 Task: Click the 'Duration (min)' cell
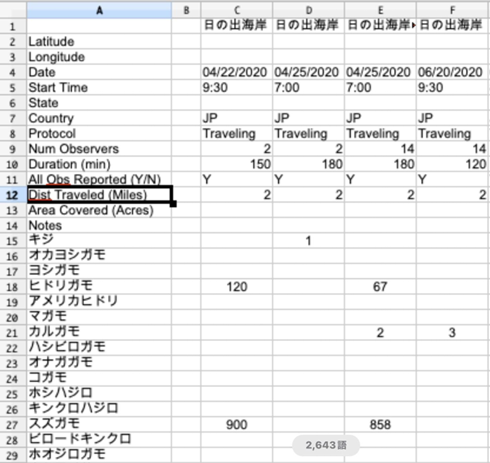99,164
